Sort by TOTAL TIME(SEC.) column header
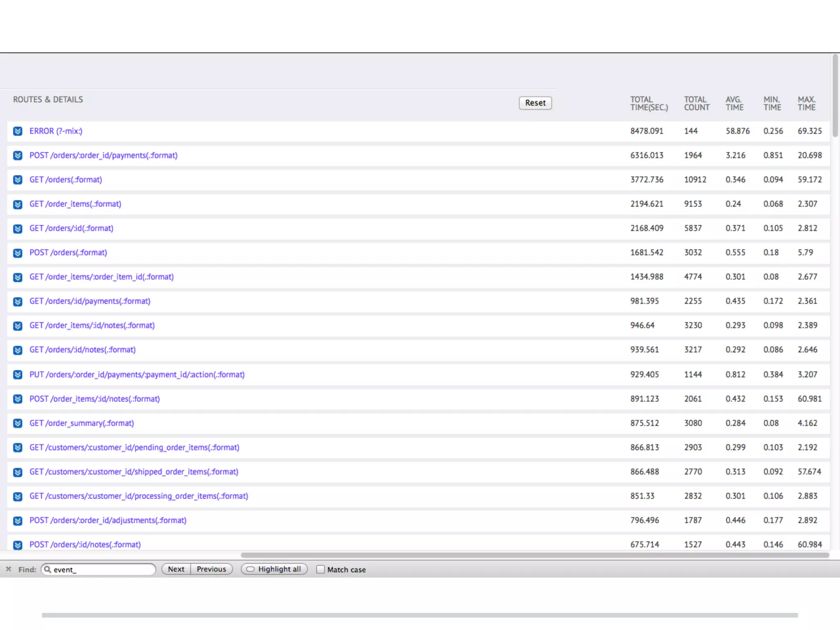 (x=649, y=103)
